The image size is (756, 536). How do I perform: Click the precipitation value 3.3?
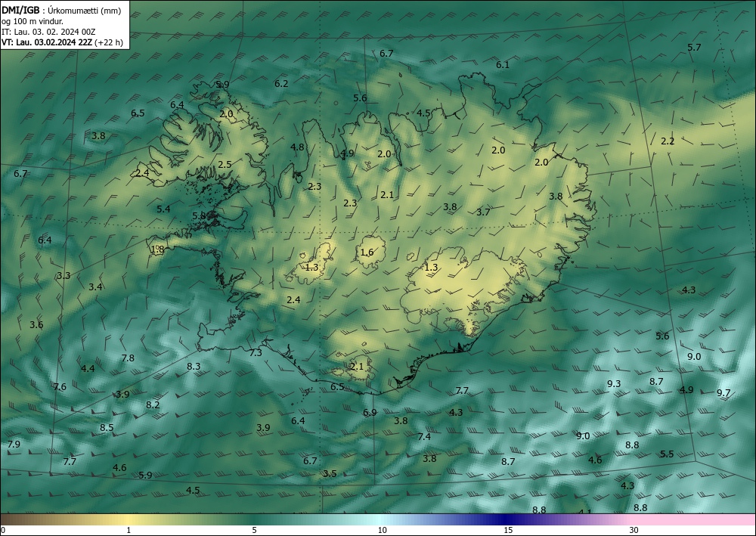point(64,276)
